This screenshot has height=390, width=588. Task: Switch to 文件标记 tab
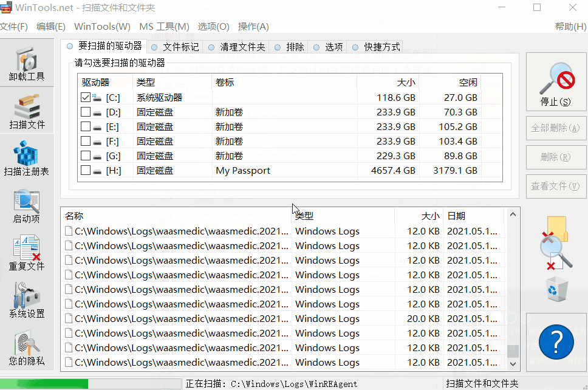pos(175,47)
